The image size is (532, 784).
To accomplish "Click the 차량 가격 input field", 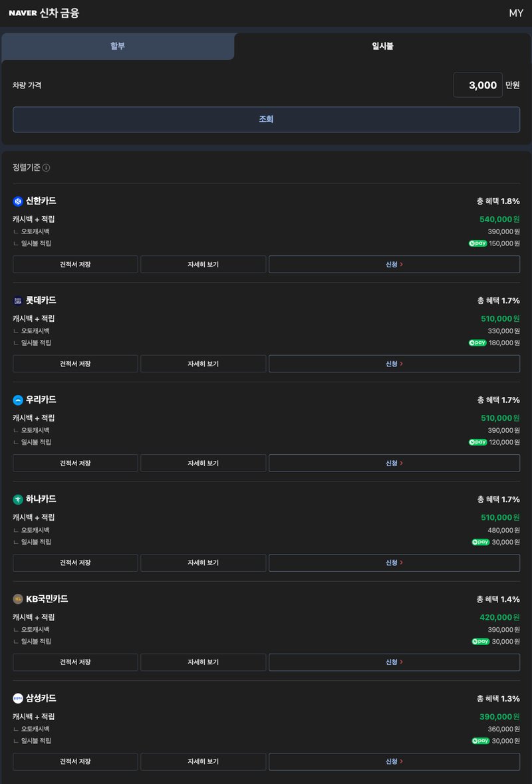I will pyautogui.click(x=478, y=85).
